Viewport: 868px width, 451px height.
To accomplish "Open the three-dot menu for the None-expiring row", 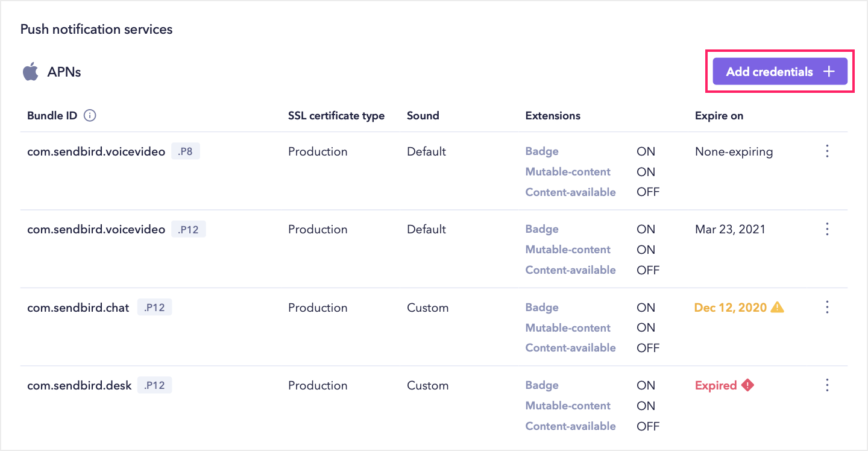I will [827, 151].
